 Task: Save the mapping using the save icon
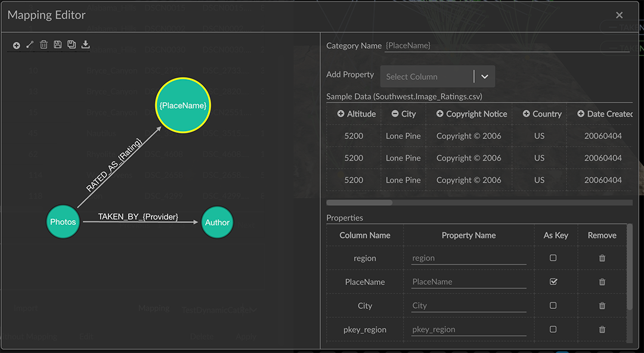coord(57,45)
